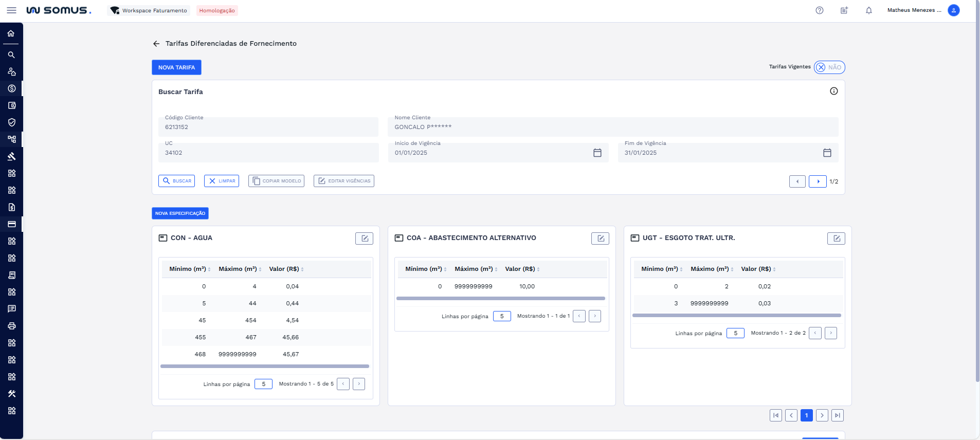Click horizontal scrollbar in COA table
The height and width of the screenshot is (440, 980).
click(x=500, y=298)
